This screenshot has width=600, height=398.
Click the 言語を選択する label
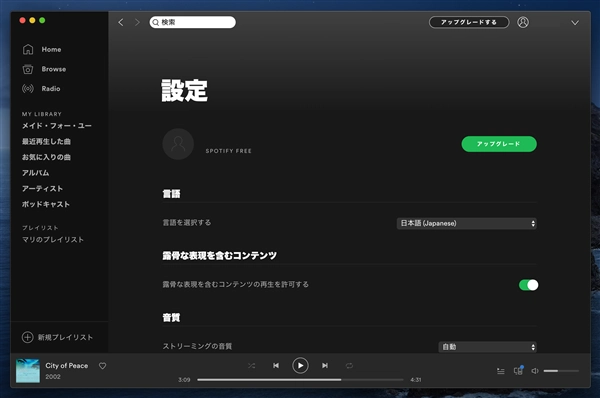click(187, 223)
